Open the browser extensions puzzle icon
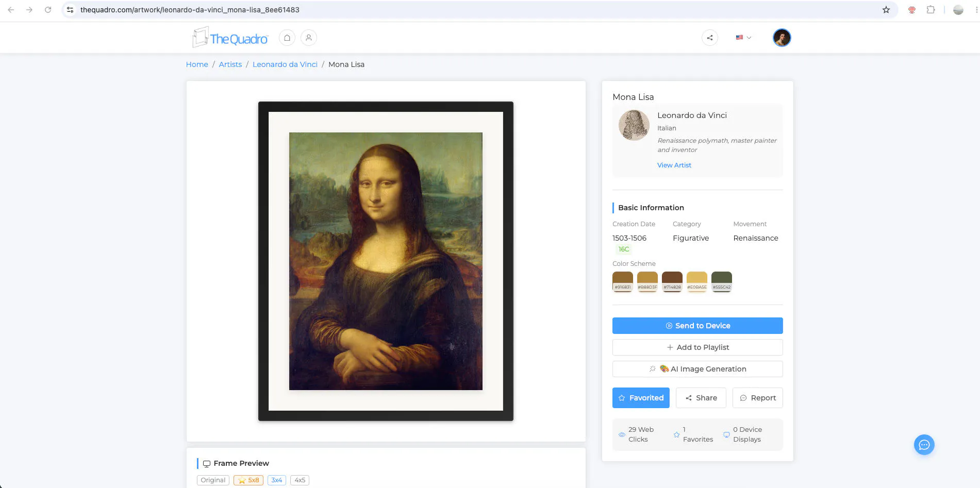Image resolution: width=980 pixels, height=488 pixels. 931,10
